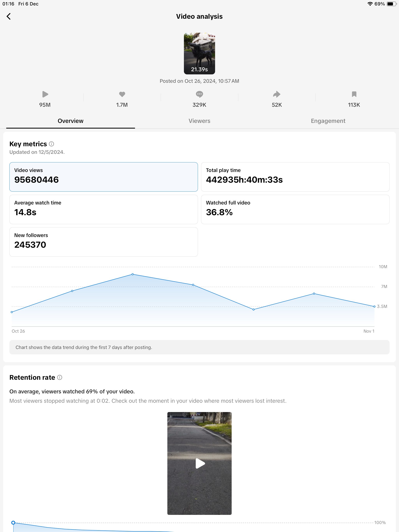Tap the 113K saves count

[x=354, y=105]
